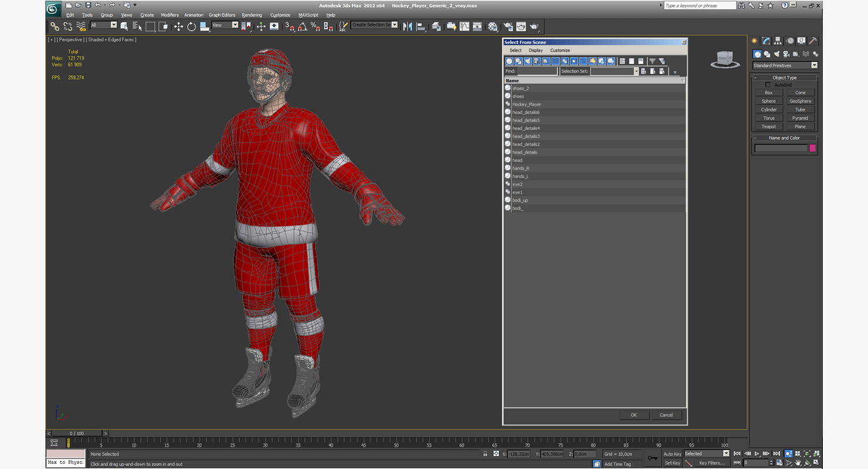868x469 pixels.
Task: Click the magenta object color swatch
Action: pos(813,148)
